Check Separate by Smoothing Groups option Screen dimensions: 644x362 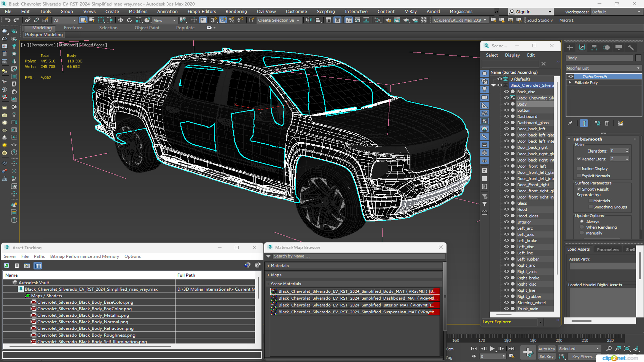[591, 207]
